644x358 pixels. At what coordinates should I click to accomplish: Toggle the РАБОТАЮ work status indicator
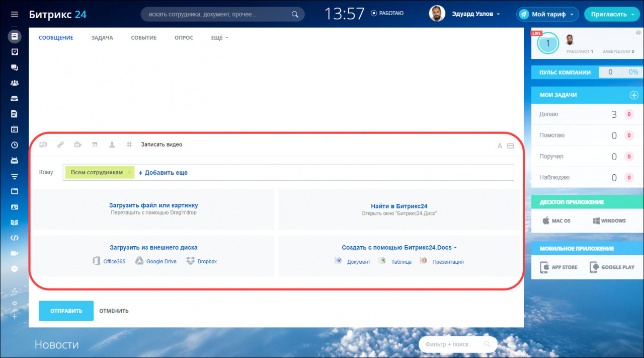[387, 14]
